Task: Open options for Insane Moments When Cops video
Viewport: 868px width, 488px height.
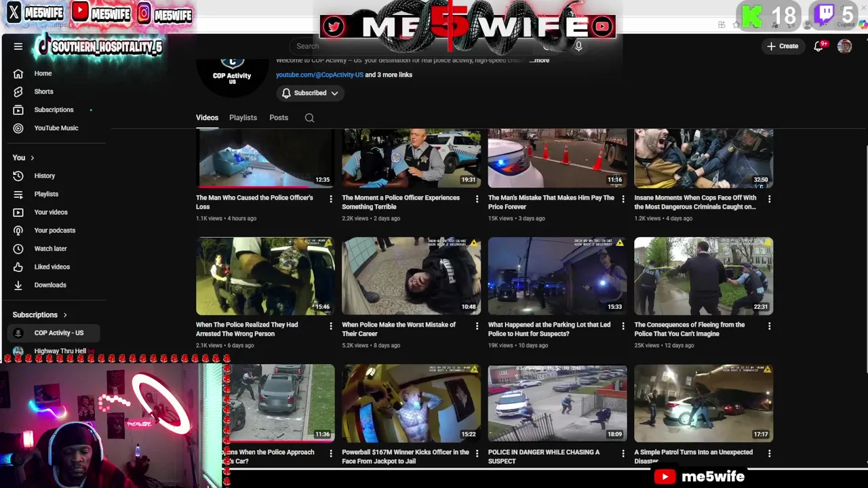Action: click(769, 199)
